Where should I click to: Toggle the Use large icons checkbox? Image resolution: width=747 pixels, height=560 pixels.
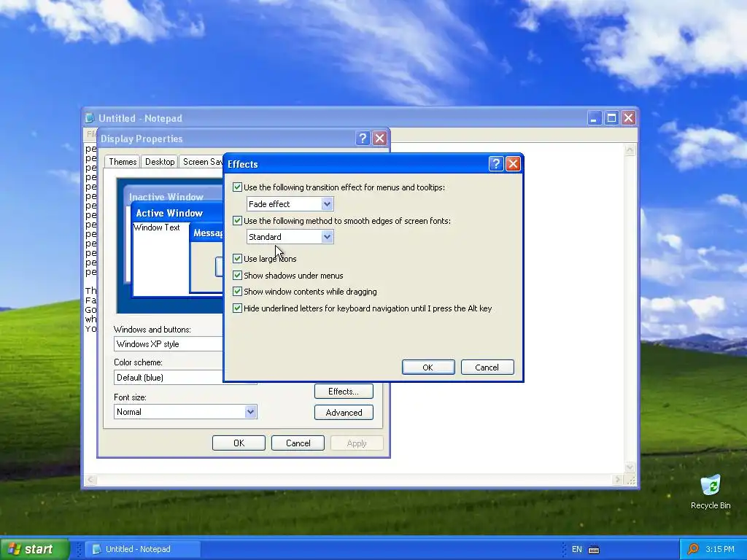[237, 259]
